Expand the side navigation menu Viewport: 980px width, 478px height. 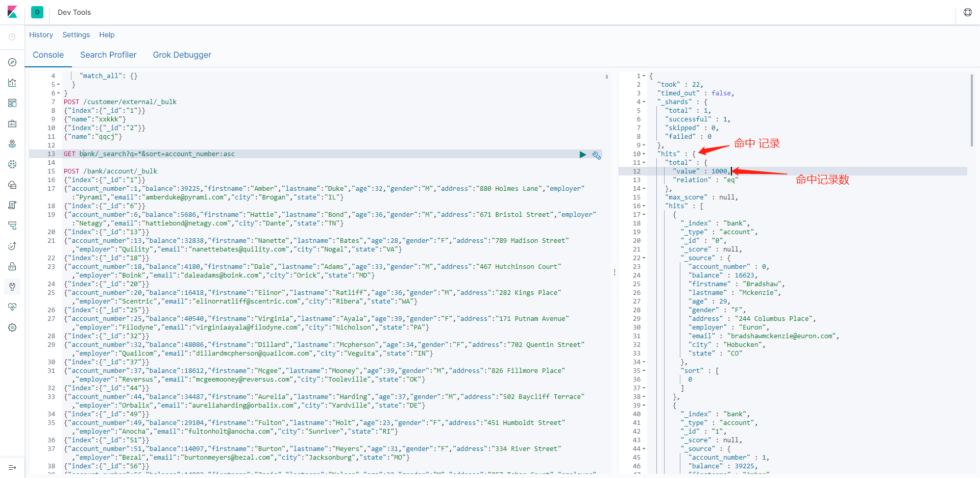point(12,467)
